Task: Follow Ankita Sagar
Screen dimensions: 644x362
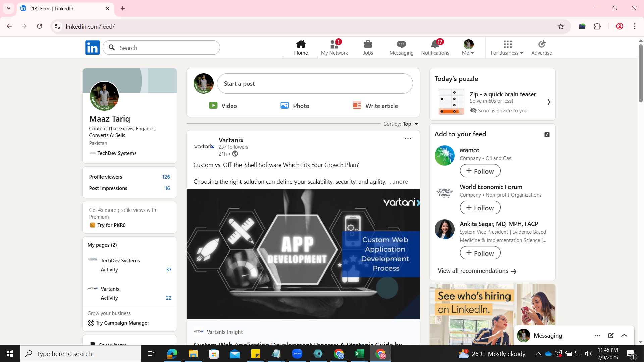Action: tap(480, 253)
